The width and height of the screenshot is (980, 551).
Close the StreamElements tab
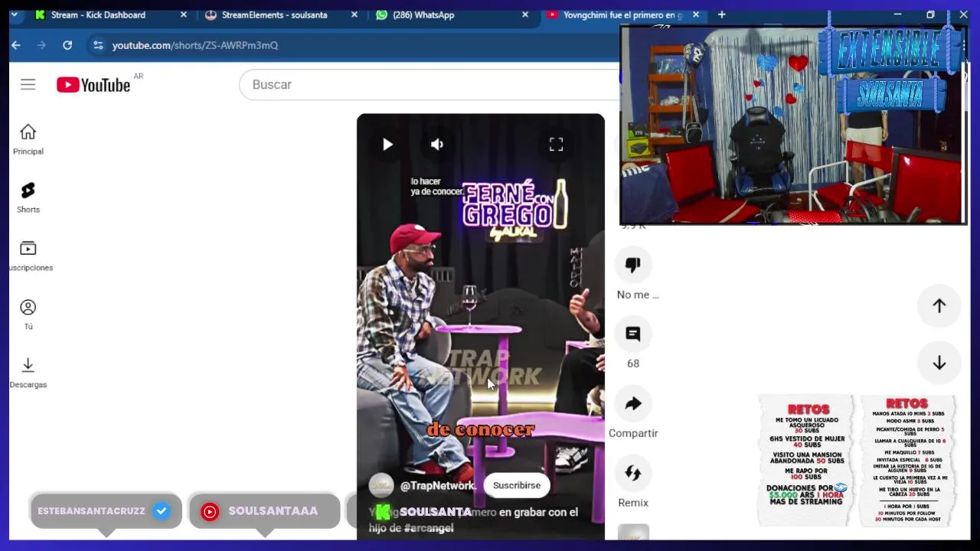(354, 15)
